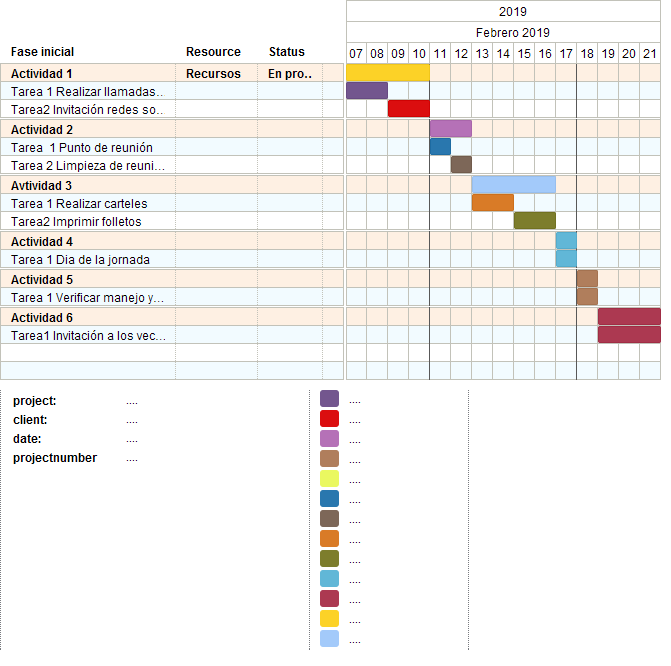Click the orange Realizar carteles Gantt bar

pyautogui.click(x=492, y=203)
